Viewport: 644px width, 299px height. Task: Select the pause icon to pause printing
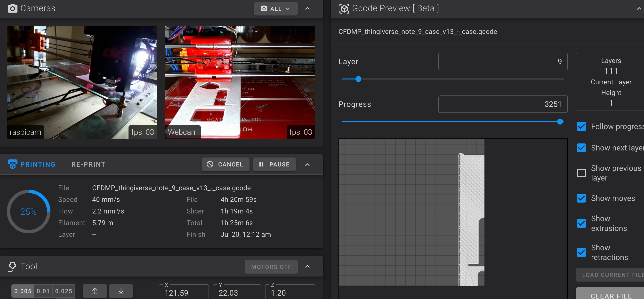click(x=262, y=164)
